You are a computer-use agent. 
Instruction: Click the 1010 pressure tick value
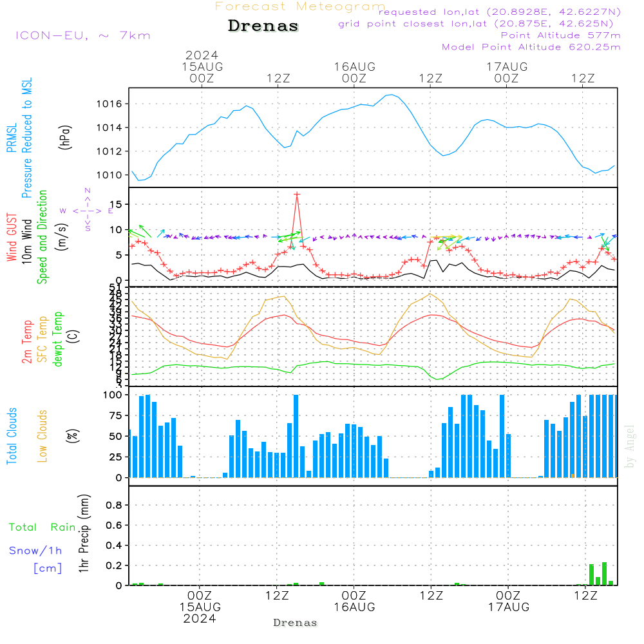click(x=109, y=175)
